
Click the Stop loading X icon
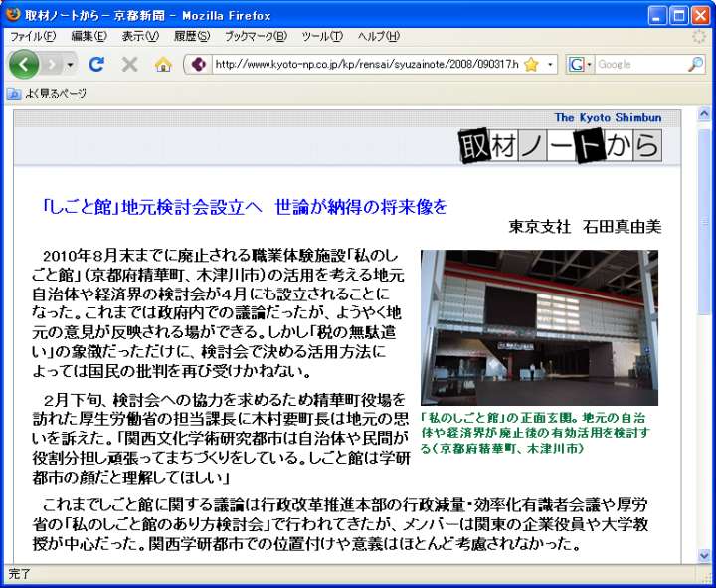(129, 64)
